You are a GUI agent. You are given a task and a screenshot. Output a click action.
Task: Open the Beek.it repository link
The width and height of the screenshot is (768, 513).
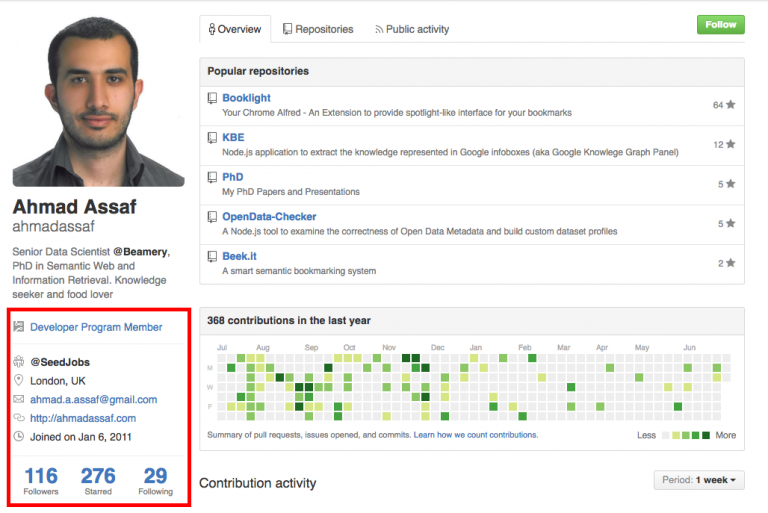(240, 256)
